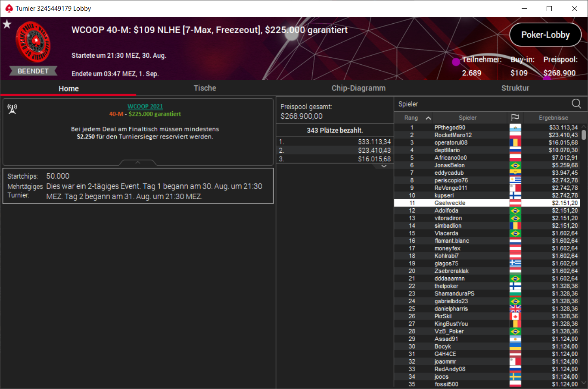Open the player search magnifier
The image size is (588, 389).
(x=576, y=104)
